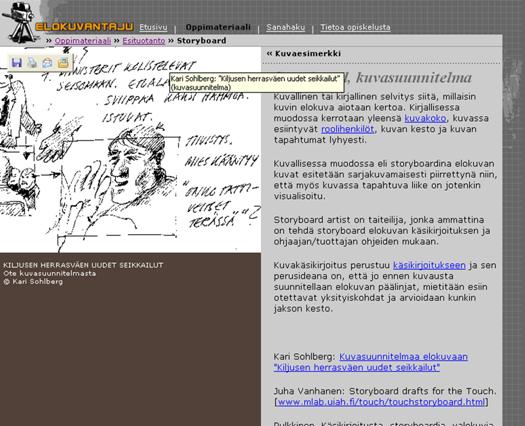Viewport: 525px width, 426px height.
Task: Click the save image icon in image toolbar
Action: pyautogui.click(x=16, y=63)
